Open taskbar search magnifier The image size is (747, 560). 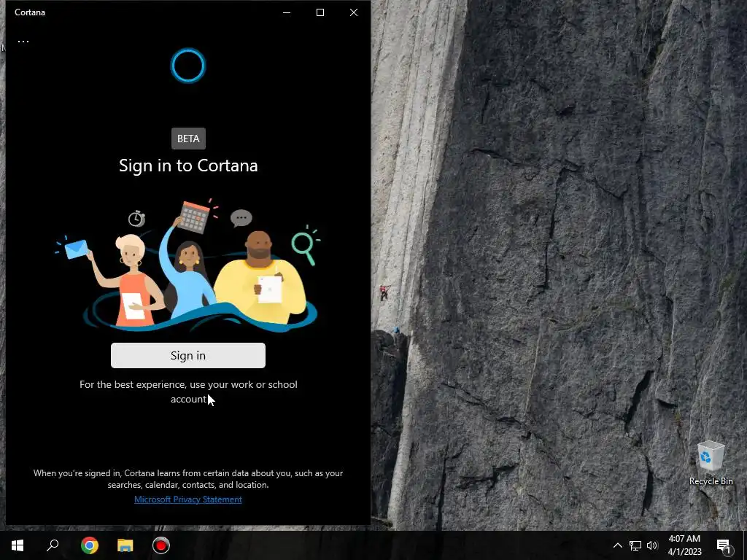[53, 545]
